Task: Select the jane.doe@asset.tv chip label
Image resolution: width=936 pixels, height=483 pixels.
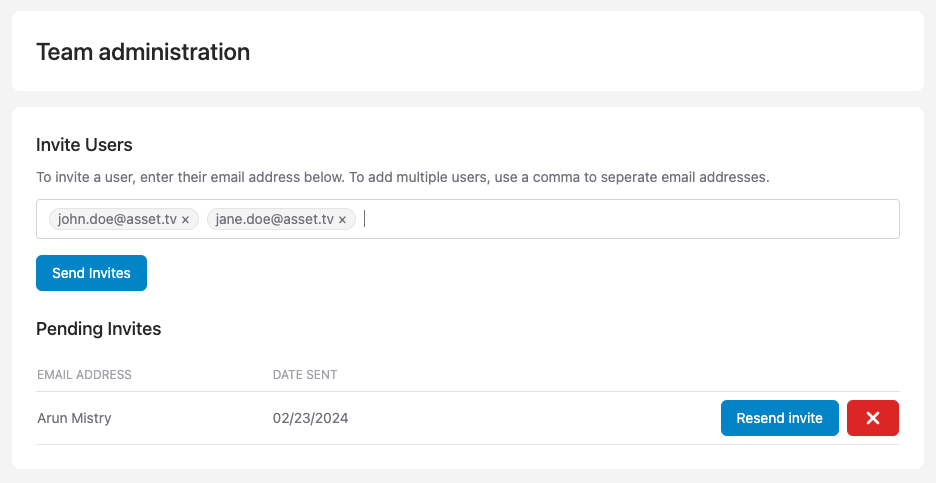Action: 274,219
